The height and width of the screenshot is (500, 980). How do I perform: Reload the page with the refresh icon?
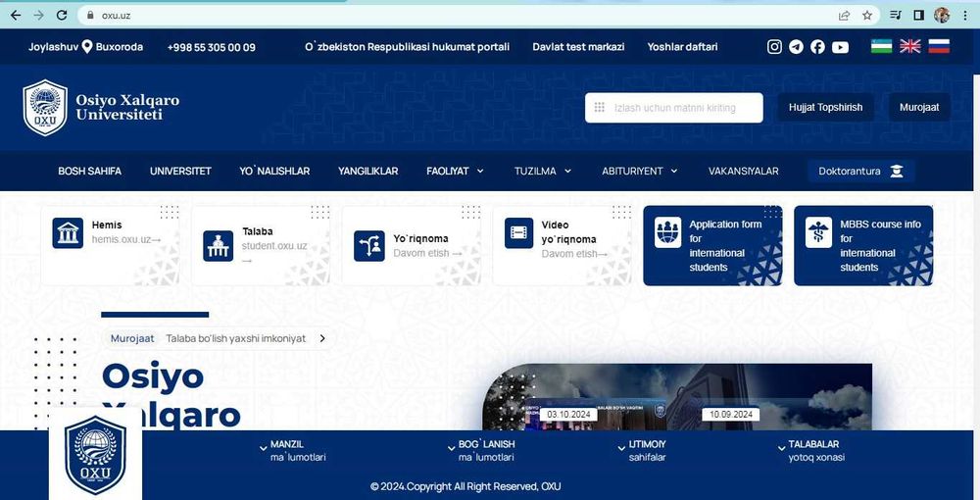(x=62, y=16)
